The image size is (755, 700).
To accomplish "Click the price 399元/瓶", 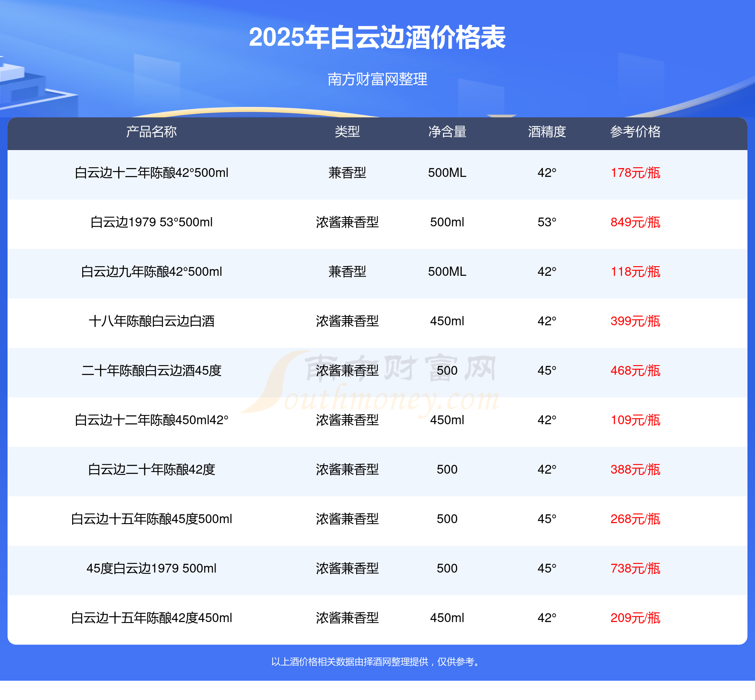I will (x=635, y=321).
